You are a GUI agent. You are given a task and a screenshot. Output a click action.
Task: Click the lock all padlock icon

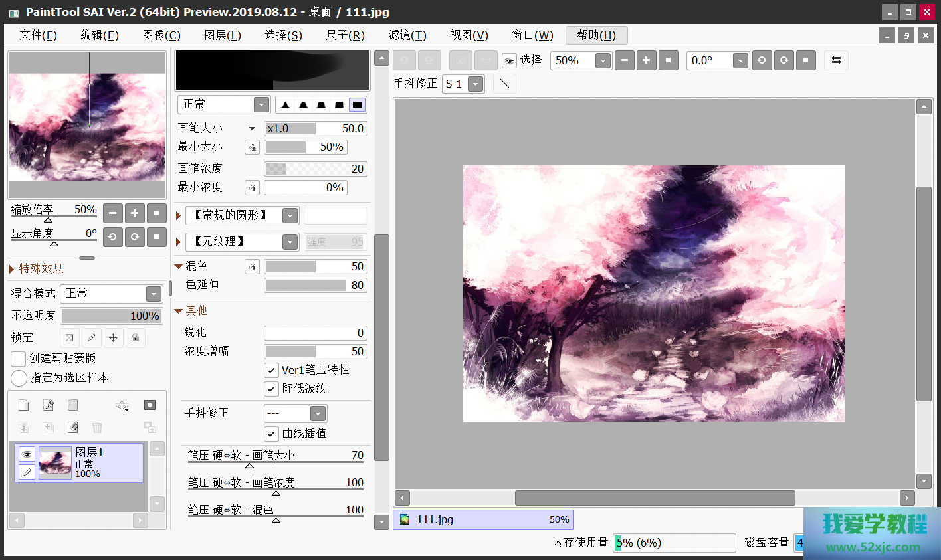pyautogui.click(x=135, y=337)
